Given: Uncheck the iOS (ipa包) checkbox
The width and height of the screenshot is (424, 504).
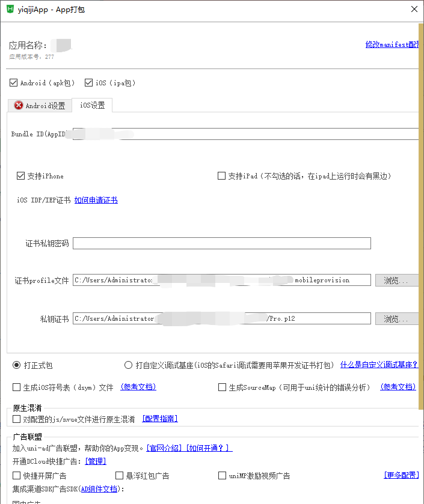Looking at the screenshot, I should click(x=89, y=83).
